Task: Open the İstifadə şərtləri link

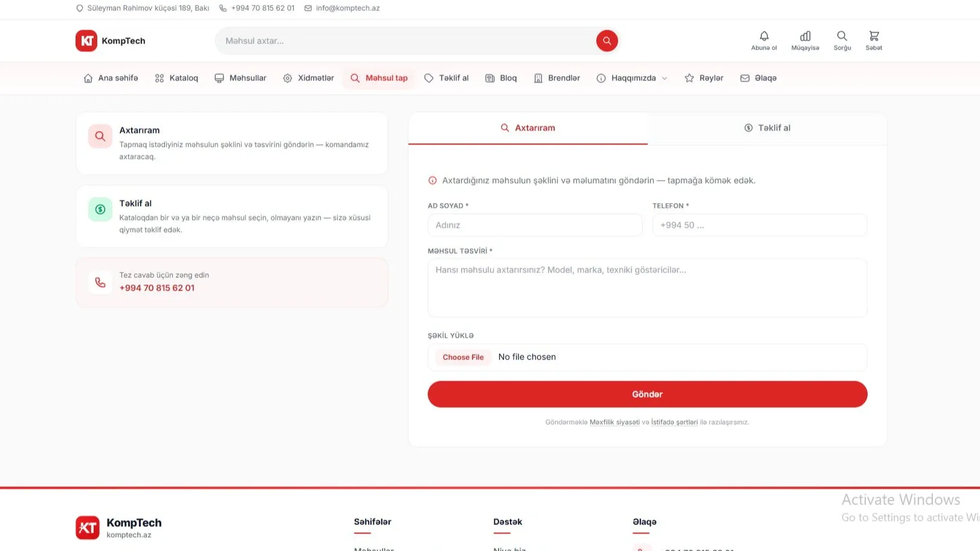Action: pos(674,422)
